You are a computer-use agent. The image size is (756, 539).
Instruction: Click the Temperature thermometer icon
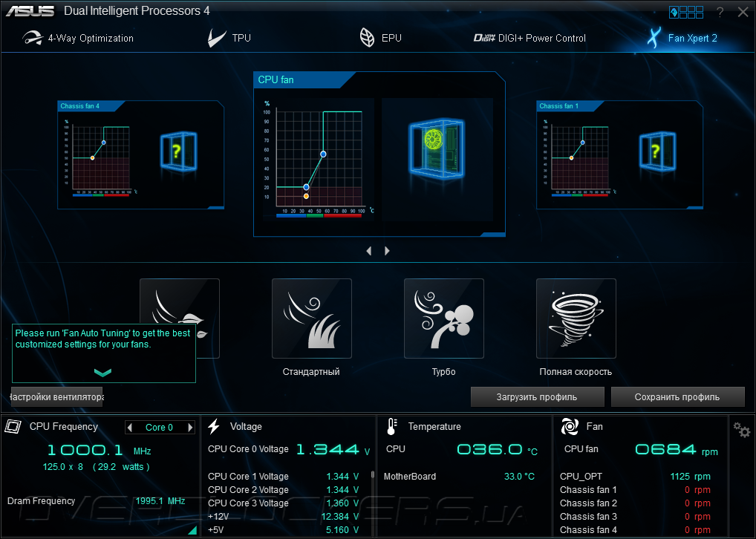coord(392,426)
